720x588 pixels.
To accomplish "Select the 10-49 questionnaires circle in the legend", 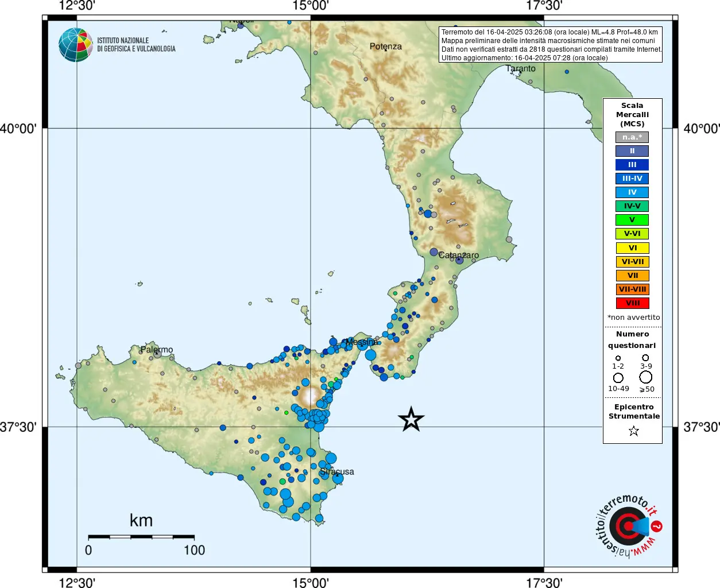I will coord(618,378).
